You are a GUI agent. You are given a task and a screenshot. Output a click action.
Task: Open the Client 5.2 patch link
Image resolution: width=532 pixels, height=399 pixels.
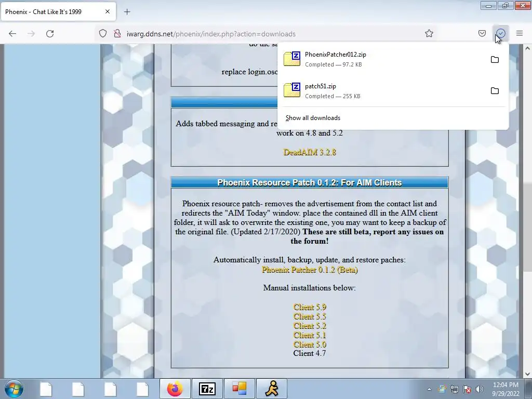click(x=310, y=326)
